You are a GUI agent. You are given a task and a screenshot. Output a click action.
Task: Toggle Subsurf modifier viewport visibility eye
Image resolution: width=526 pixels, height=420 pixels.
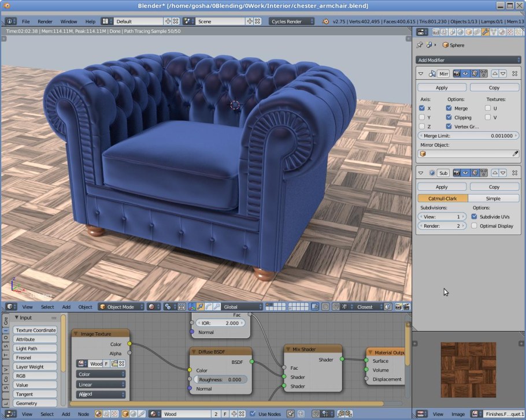pos(465,173)
